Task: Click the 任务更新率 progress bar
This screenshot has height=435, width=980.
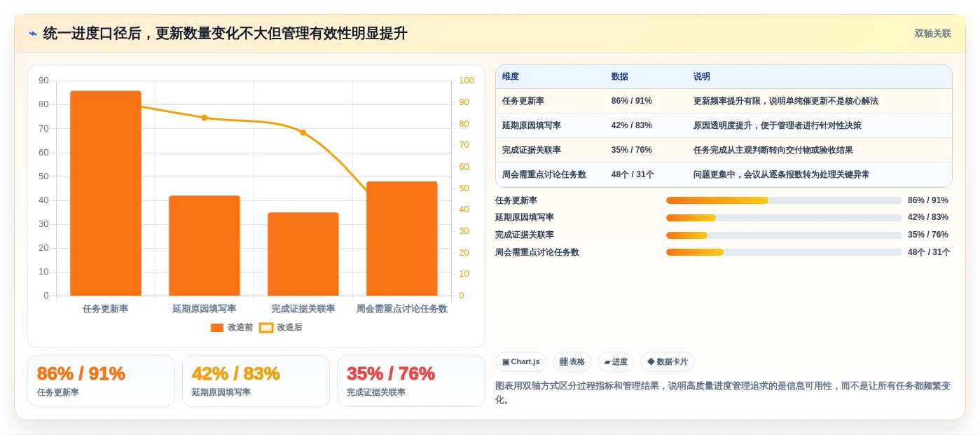Action: [x=784, y=200]
